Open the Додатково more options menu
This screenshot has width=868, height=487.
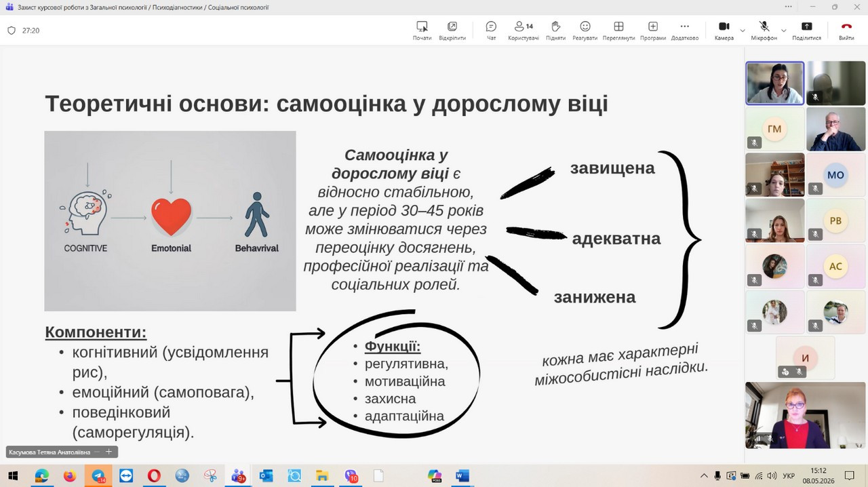coord(685,31)
